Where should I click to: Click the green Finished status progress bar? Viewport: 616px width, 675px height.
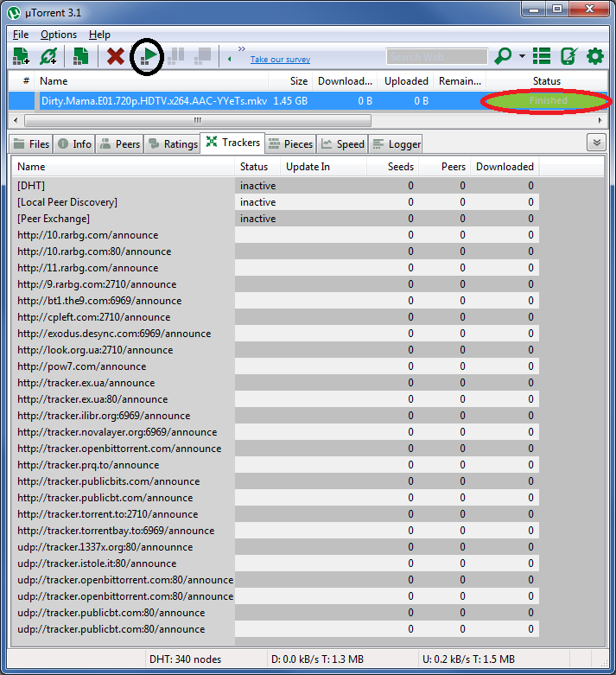pos(547,101)
